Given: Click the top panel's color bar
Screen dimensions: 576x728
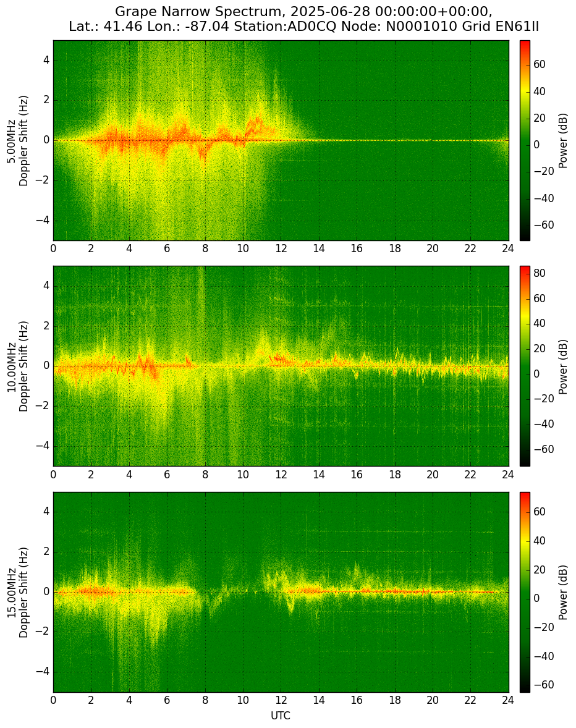Looking at the screenshot, I should pos(525,141).
